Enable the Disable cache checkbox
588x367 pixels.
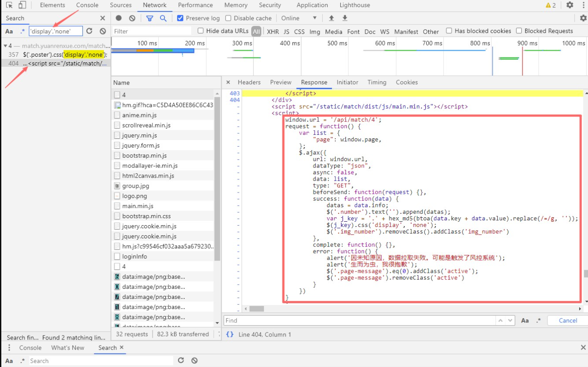coord(228,18)
